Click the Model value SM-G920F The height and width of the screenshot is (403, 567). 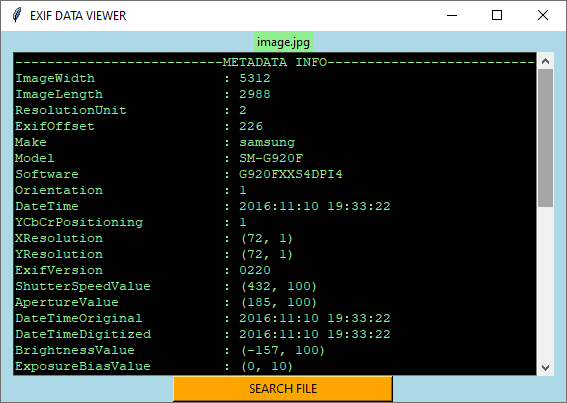(271, 158)
